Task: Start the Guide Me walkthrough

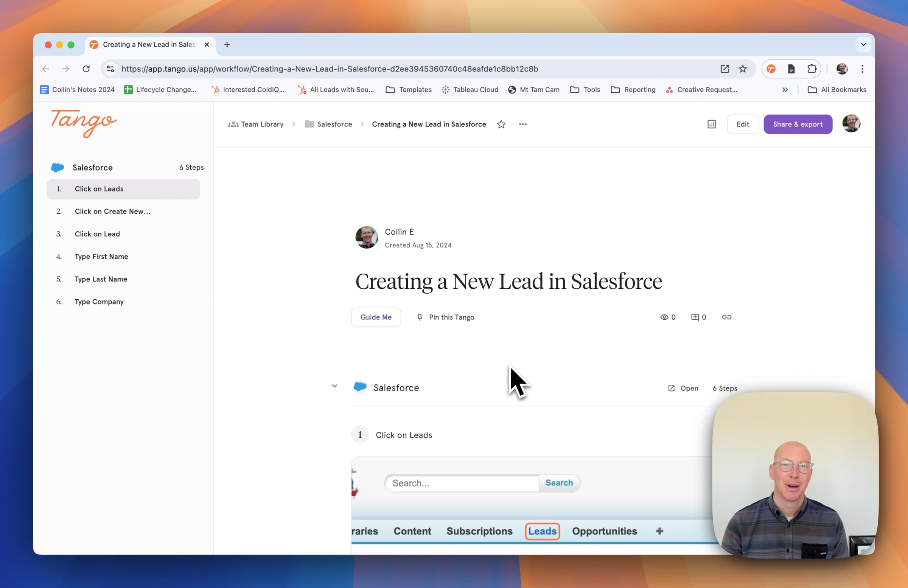Action: (x=376, y=317)
